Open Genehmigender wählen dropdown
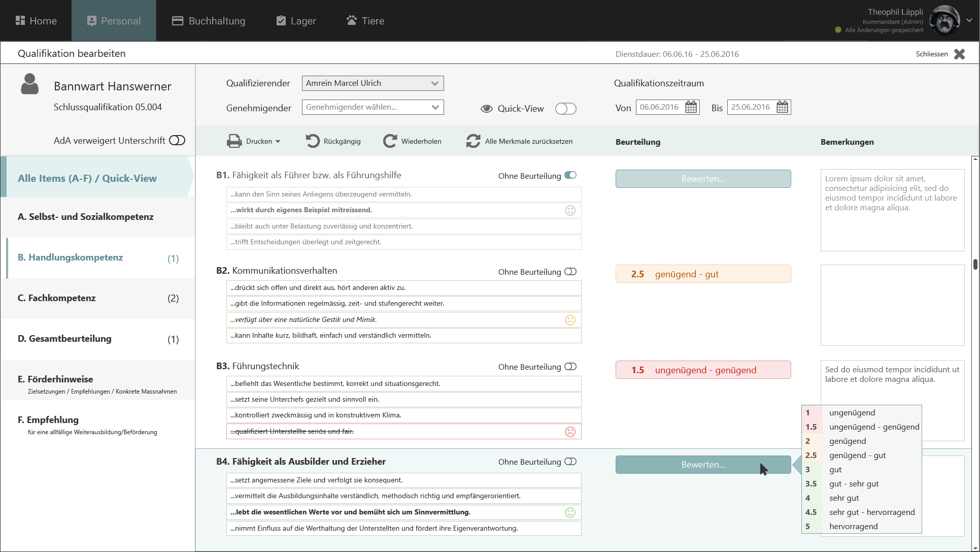Screen dimensions: 980x552 [x=373, y=107]
